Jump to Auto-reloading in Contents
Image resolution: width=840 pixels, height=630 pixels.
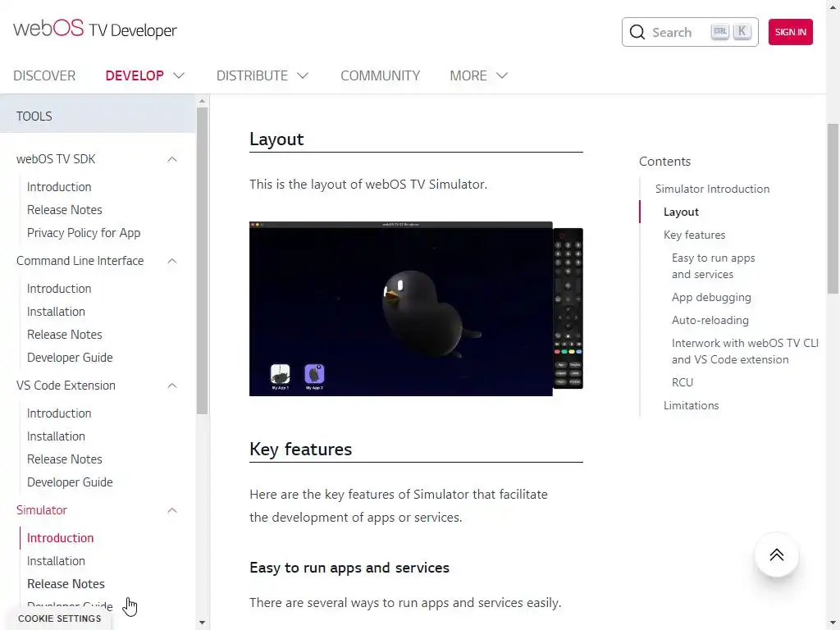tap(710, 321)
